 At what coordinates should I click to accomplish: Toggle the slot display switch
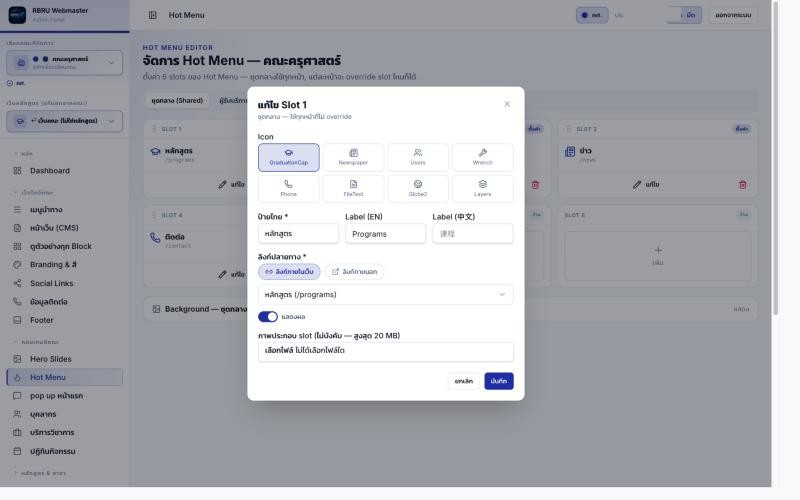tap(268, 317)
